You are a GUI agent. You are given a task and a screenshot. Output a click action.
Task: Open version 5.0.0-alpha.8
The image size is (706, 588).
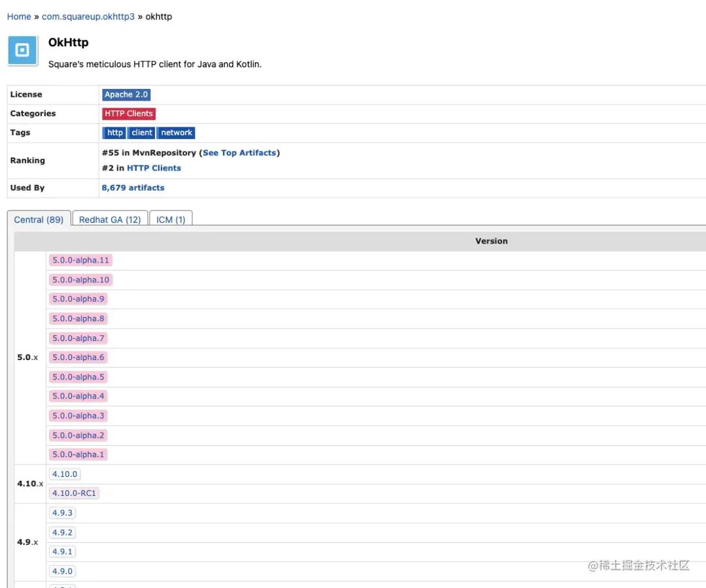coord(78,319)
